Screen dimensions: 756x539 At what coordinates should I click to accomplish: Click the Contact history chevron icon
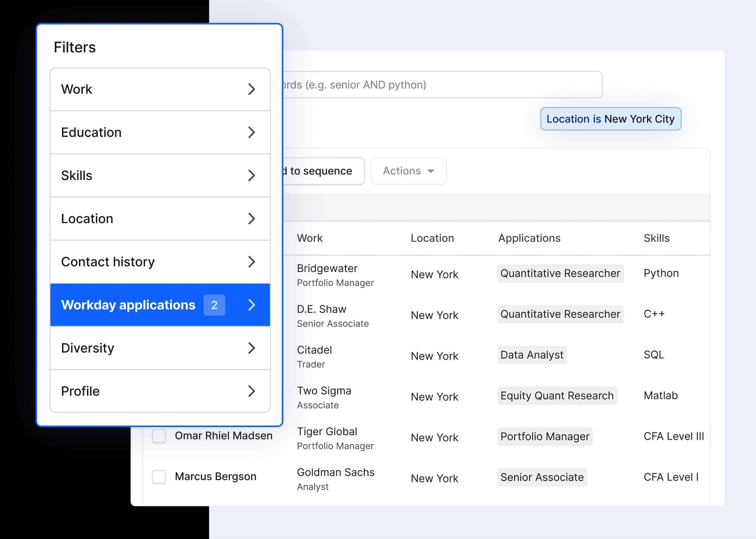point(251,262)
